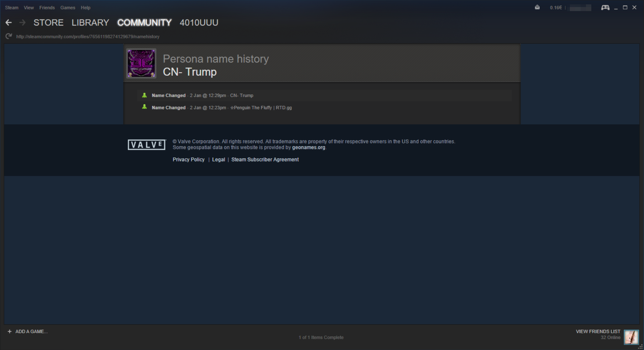Open the inbox notifications icon

point(537,7)
